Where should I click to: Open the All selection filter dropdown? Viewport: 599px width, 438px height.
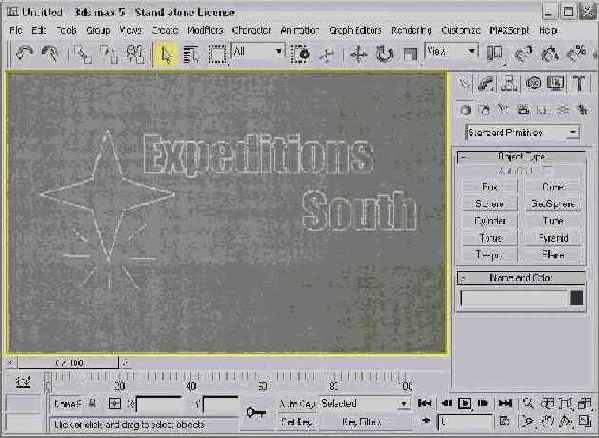tap(257, 51)
